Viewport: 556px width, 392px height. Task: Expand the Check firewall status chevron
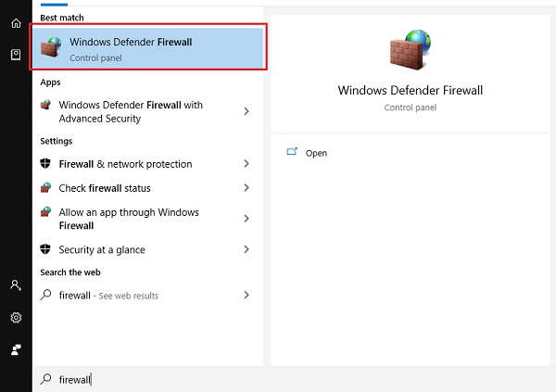[x=246, y=188]
